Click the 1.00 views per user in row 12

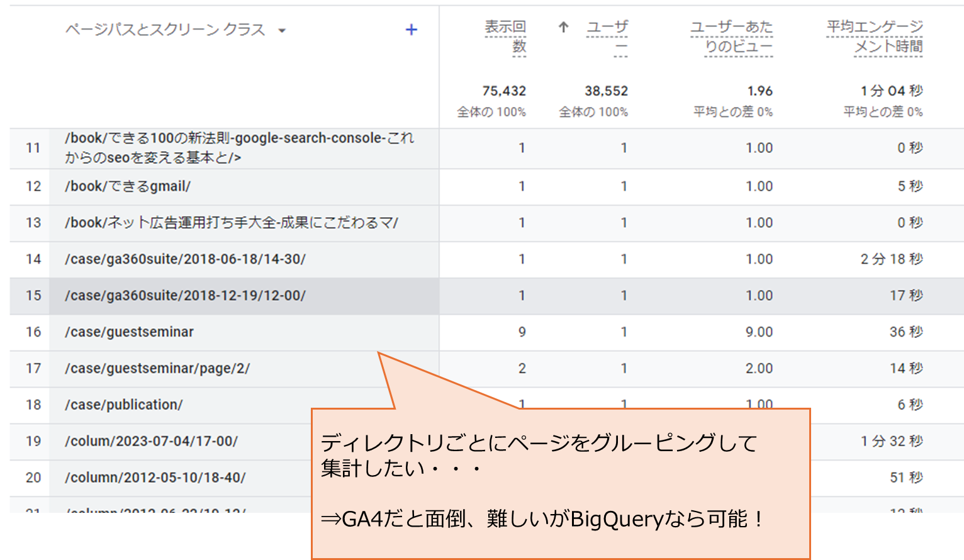pyautogui.click(x=759, y=186)
